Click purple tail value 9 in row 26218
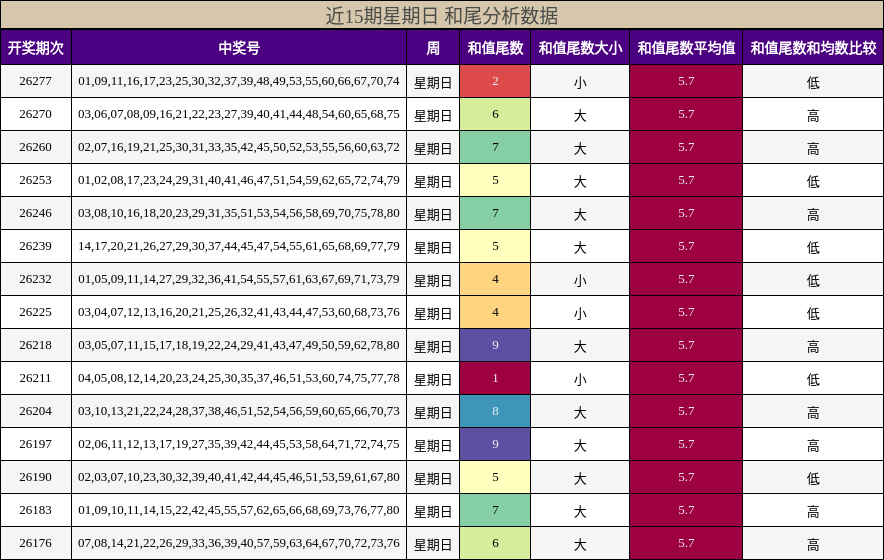Image resolution: width=884 pixels, height=560 pixels. [x=495, y=345]
